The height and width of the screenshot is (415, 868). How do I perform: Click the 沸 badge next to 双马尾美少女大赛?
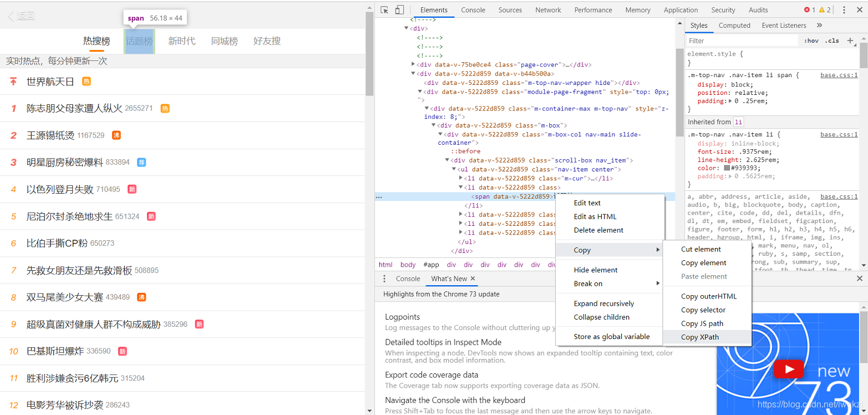click(x=141, y=297)
